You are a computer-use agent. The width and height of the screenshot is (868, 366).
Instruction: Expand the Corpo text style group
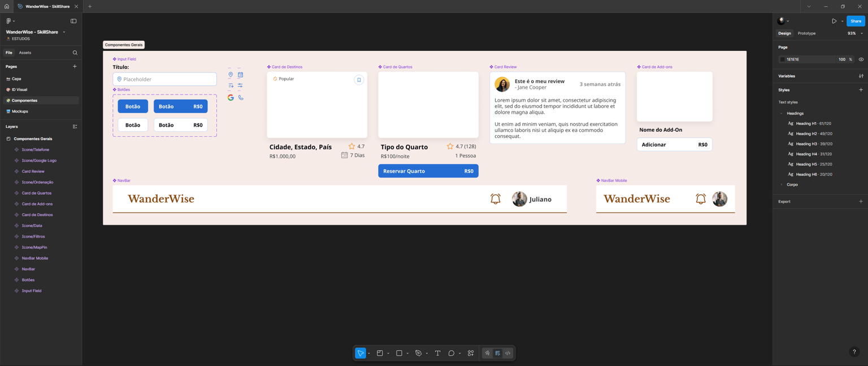coord(782,184)
